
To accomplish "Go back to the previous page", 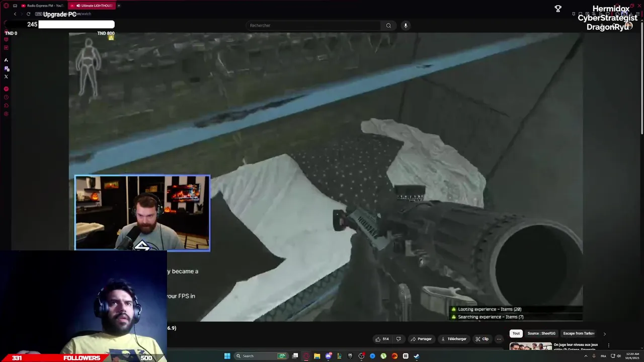I will pos(15,14).
